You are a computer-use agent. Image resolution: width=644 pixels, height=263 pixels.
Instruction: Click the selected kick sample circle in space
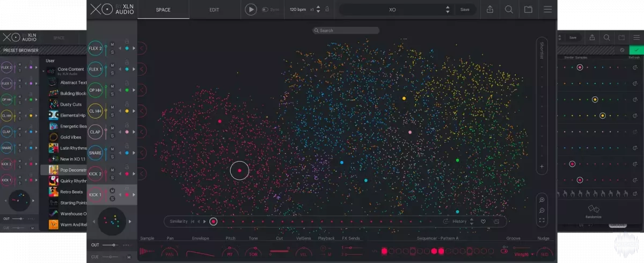[x=239, y=171]
